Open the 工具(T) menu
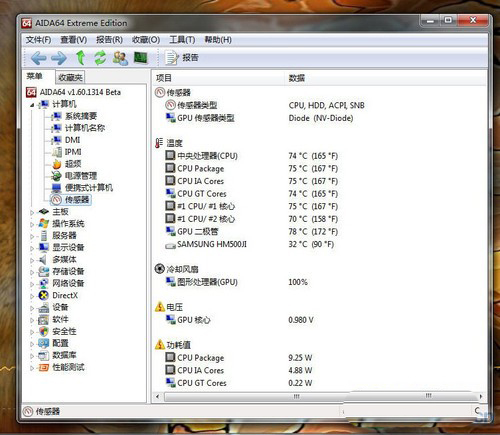Image resolution: width=500 pixels, height=435 pixels. point(182,40)
